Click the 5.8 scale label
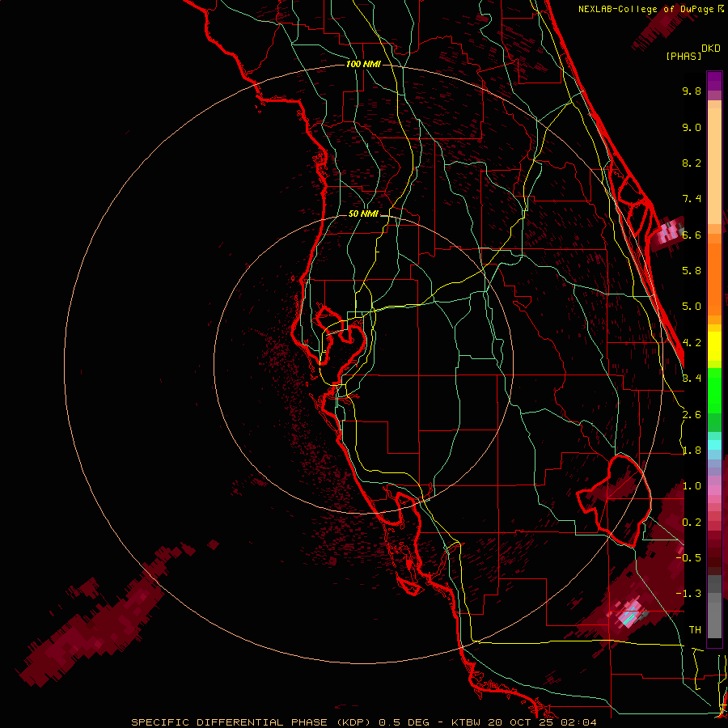The height and width of the screenshot is (728, 728). click(692, 270)
